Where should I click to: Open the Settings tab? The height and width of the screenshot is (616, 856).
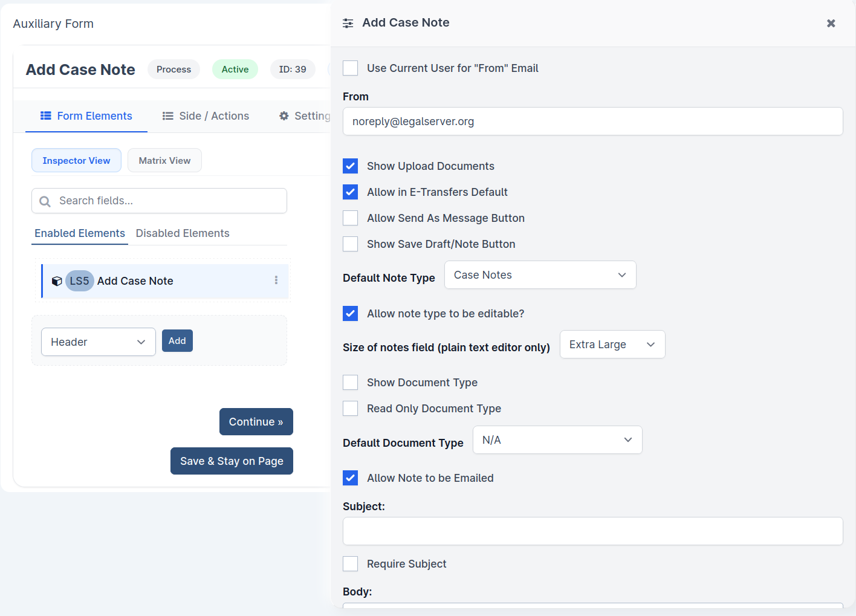pyautogui.click(x=305, y=116)
